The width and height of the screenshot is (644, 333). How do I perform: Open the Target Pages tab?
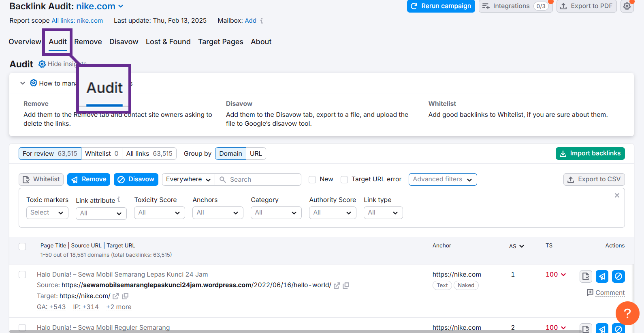coord(221,42)
